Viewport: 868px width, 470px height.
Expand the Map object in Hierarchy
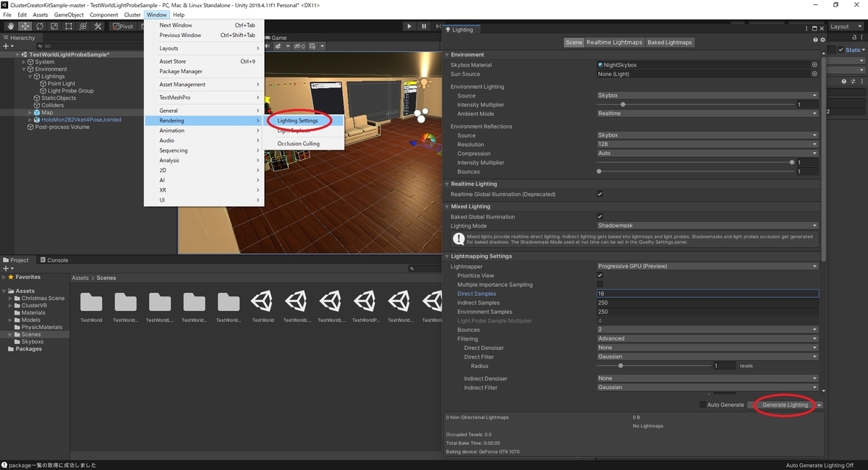pyautogui.click(x=30, y=113)
